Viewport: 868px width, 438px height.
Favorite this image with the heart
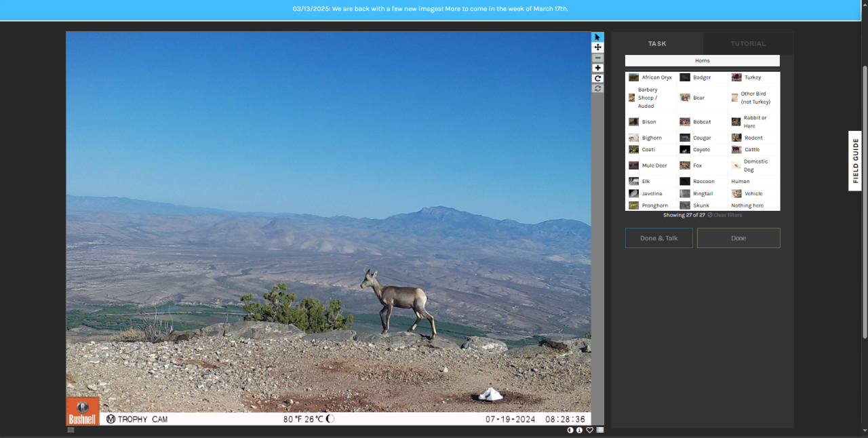coord(590,430)
